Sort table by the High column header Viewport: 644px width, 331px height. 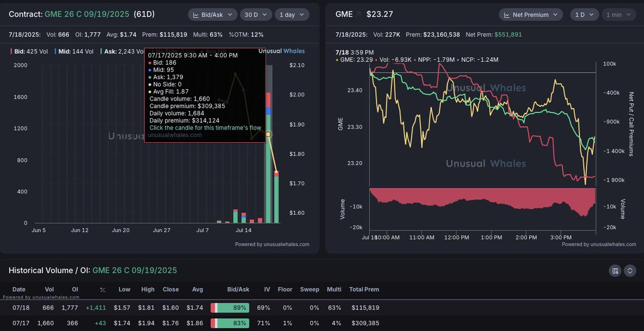tap(148, 289)
